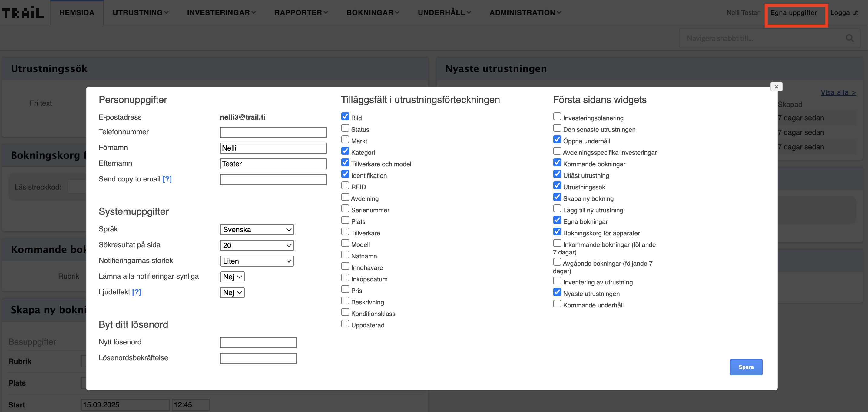Open Notifieringarnas storlek dropdown

click(x=257, y=261)
